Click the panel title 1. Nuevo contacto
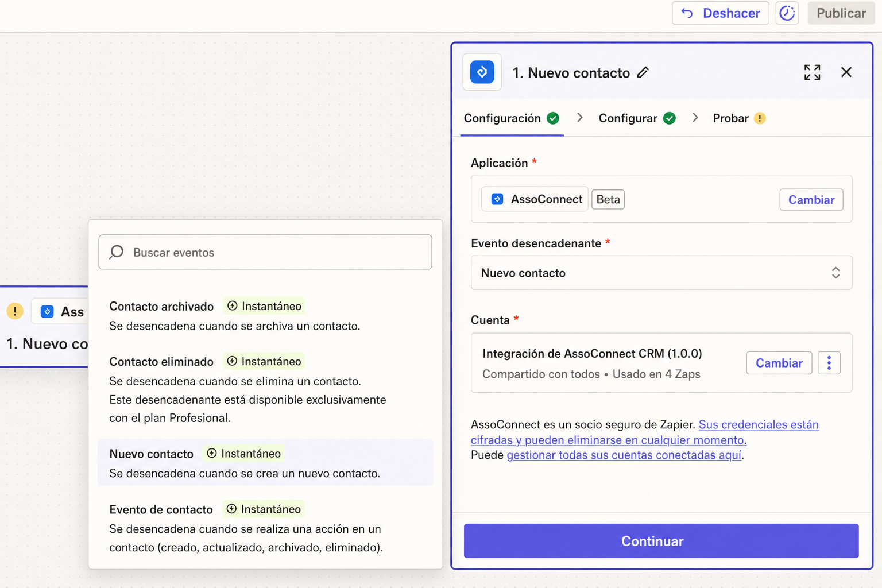The image size is (882, 588). pos(571,73)
